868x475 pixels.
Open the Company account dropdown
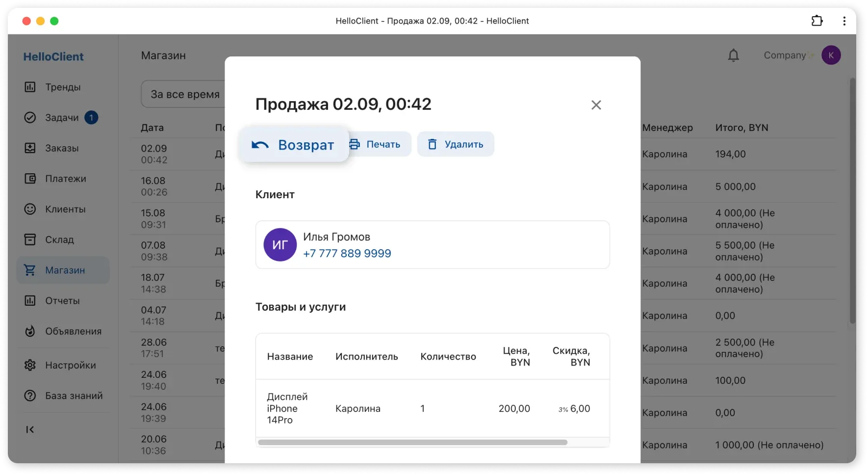click(787, 55)
